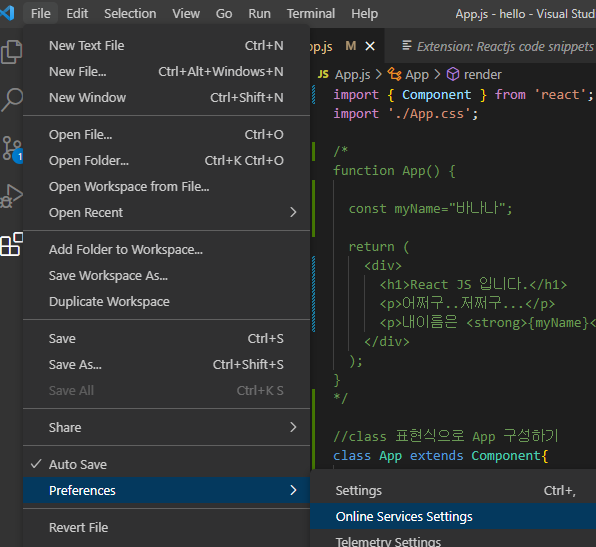This screenshot has height=547, width=596.
Task: Open the Terminal menu
Action: click(311, 14)
